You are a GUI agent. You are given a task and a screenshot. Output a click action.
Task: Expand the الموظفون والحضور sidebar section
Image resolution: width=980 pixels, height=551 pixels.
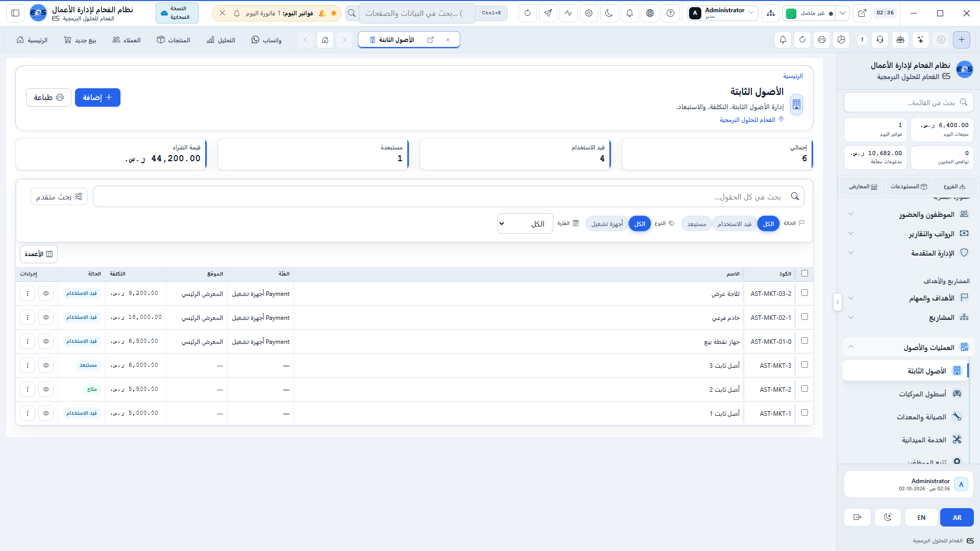coord(909,214)
